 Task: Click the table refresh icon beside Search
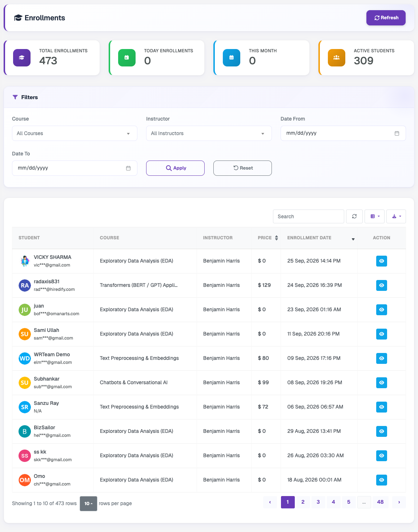(x=354, y=216)
